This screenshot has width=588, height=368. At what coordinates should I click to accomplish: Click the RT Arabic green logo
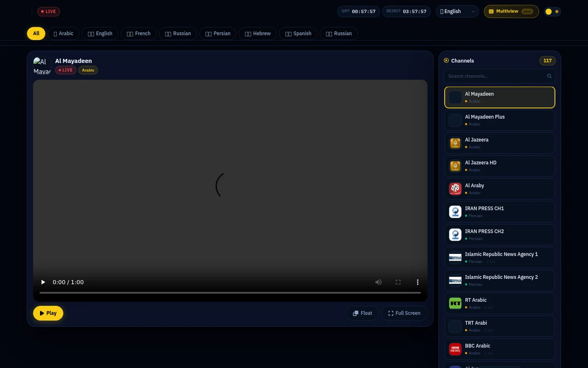coord(455,304)
